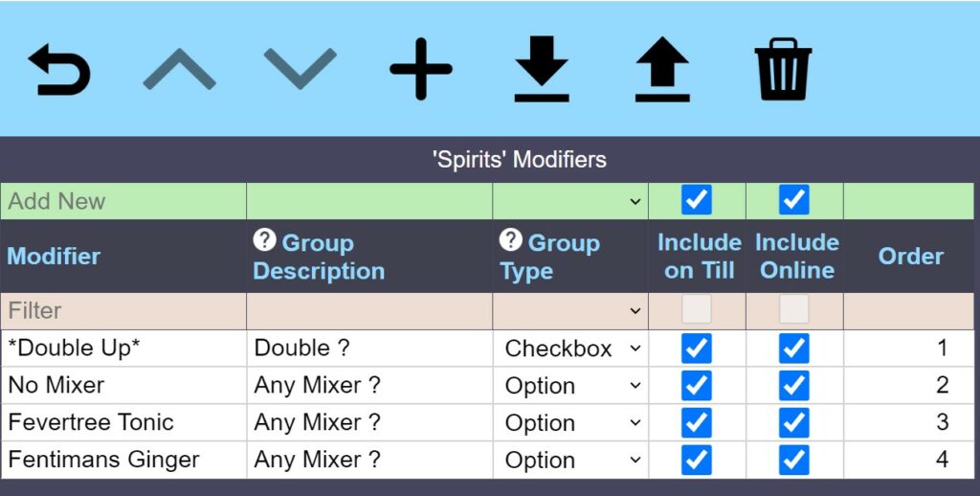This screenshot has height=496, width=980.
Task: Open Group Type dropdown for Fevertree Tonic
Action: [x=571, y=422]
